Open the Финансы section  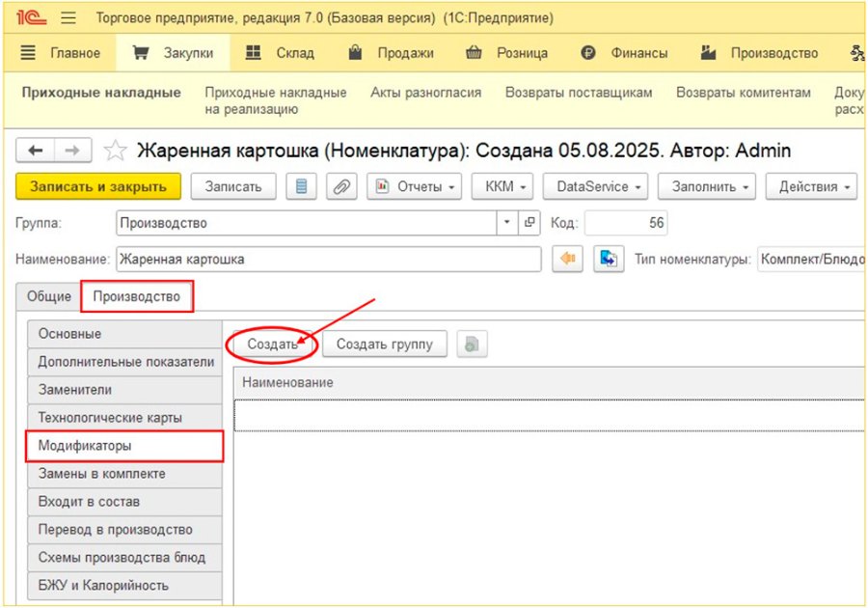tap(624, 53)
